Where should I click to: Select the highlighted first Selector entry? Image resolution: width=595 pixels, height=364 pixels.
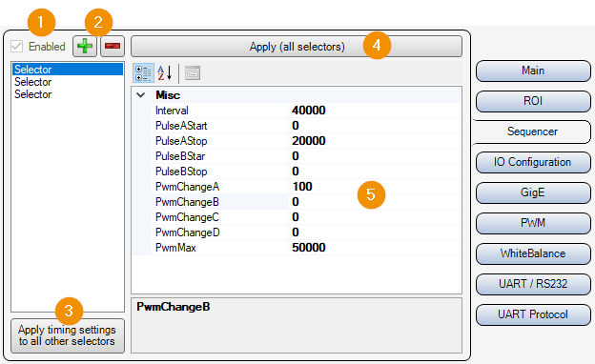pos(68,70)
